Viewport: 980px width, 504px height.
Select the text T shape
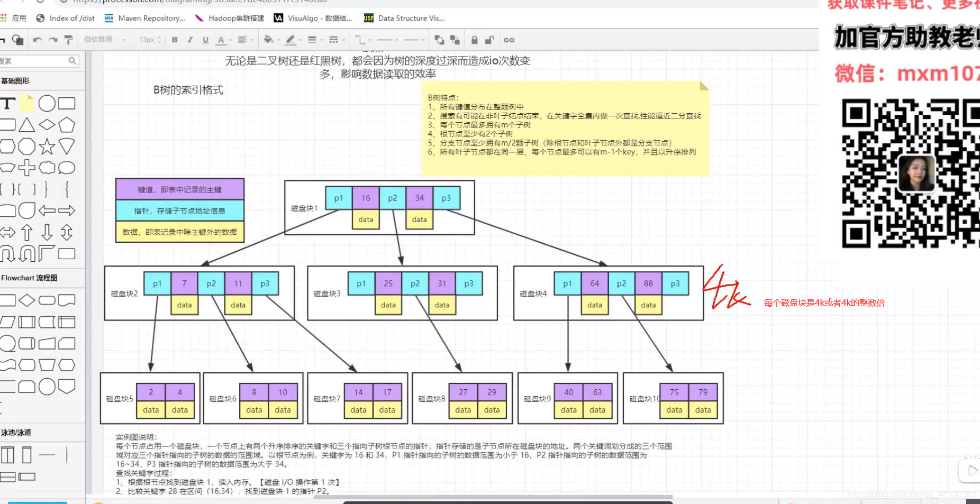pos(7,103)
